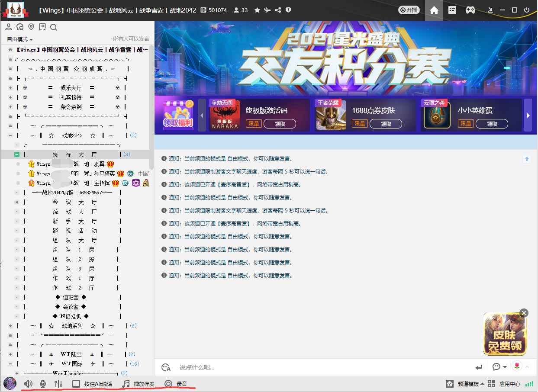Claim the 终极版激活码 reward
538x392 pixels.
click(280, 124)
